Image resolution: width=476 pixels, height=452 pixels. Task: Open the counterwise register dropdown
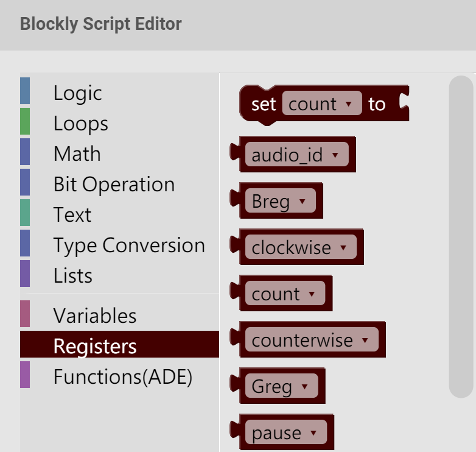312,339
